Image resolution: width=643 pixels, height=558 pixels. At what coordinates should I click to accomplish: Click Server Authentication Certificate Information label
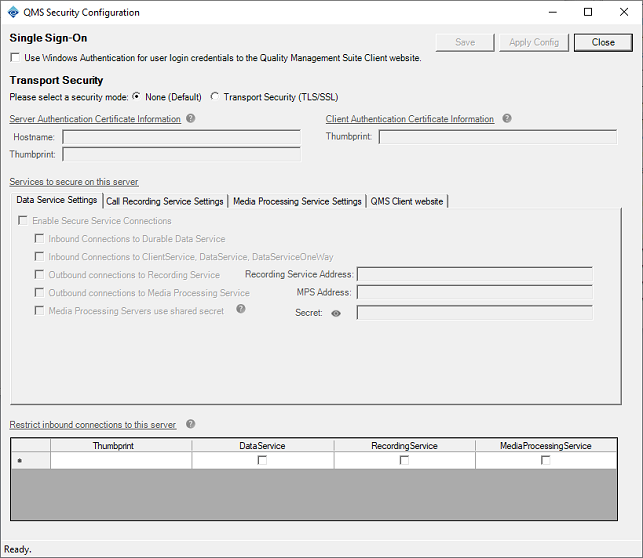coord(95,119)
